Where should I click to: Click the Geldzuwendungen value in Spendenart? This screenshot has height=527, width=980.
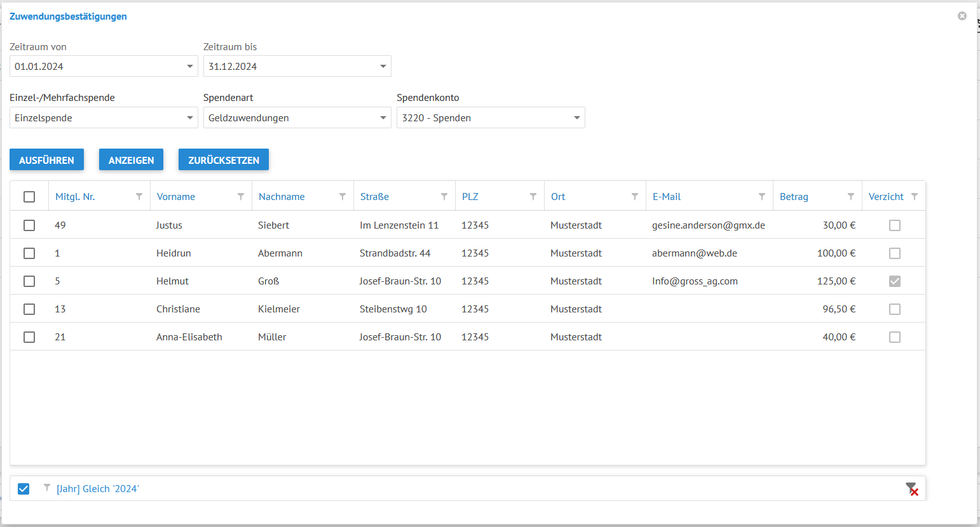[248, 118]
